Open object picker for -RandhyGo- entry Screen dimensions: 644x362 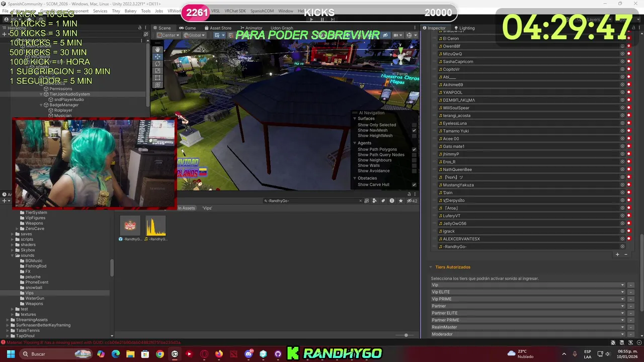622,246
